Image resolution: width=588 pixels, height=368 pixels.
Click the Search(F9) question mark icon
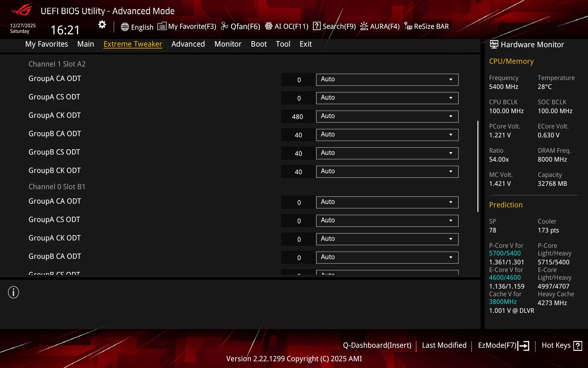click(x=317, y=26)
